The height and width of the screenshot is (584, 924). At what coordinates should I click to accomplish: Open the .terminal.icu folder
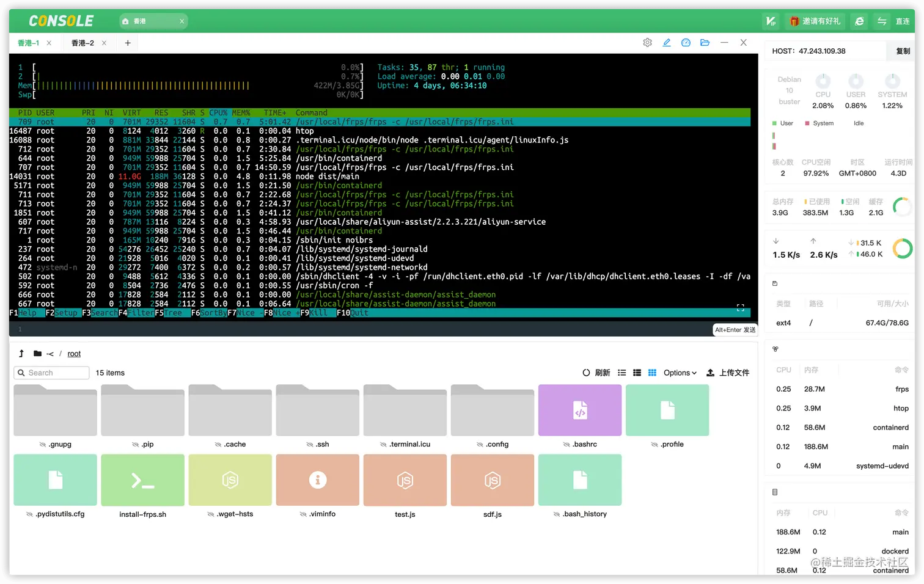tap(405, 410)
